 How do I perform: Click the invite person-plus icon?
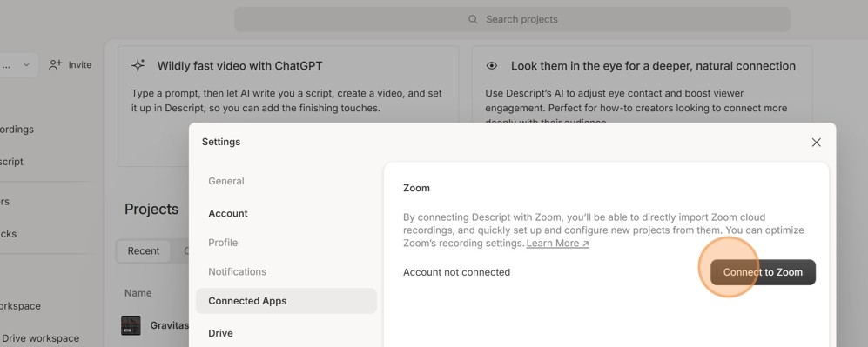(x=56, y=65)
